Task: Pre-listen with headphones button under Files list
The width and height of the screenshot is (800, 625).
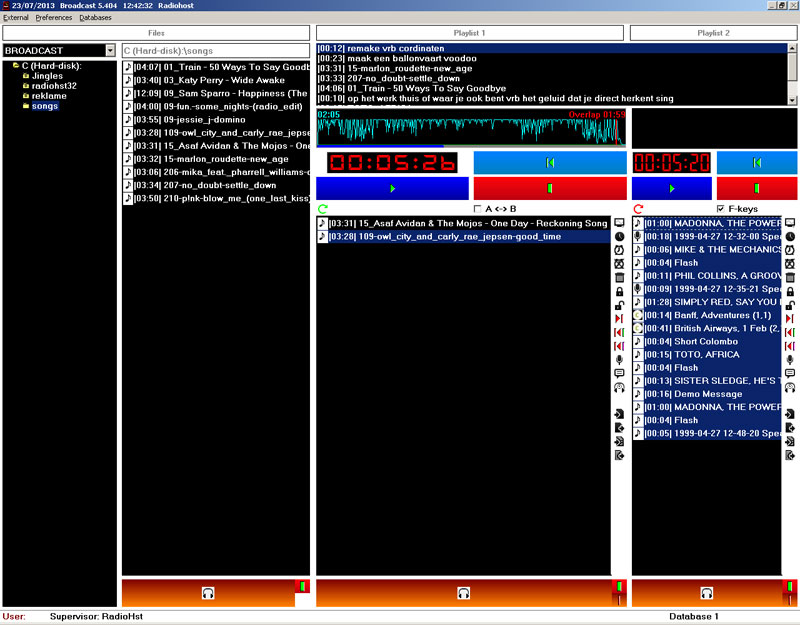Action: pyautogui.click(x=208, y=593)
